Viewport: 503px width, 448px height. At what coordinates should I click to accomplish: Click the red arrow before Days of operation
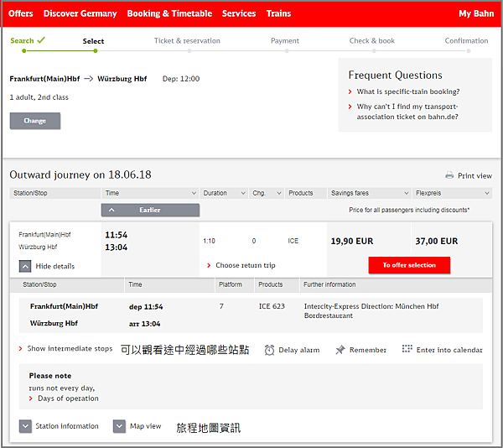31,399
